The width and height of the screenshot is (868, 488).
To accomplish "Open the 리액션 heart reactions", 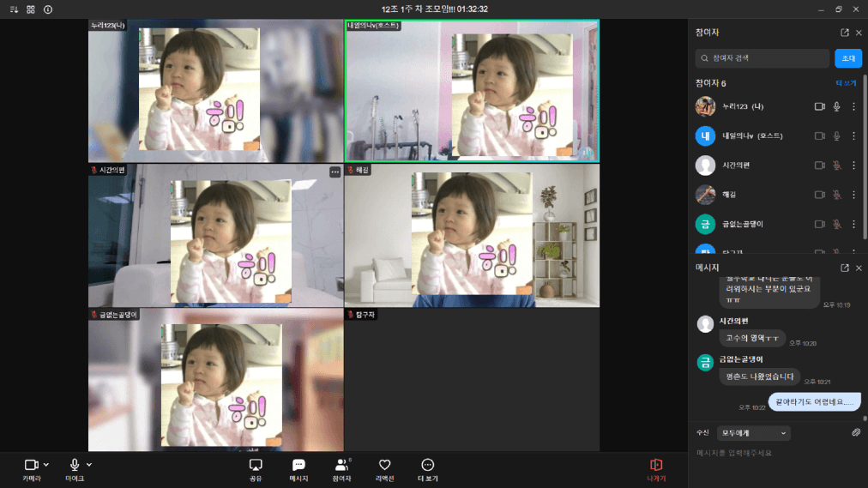I will (384, 470).
